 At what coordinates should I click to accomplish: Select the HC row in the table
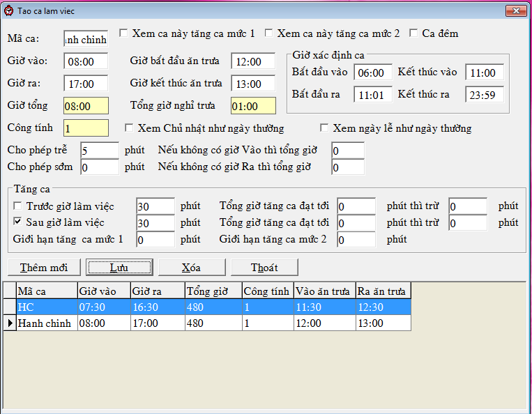pos(214,307)
